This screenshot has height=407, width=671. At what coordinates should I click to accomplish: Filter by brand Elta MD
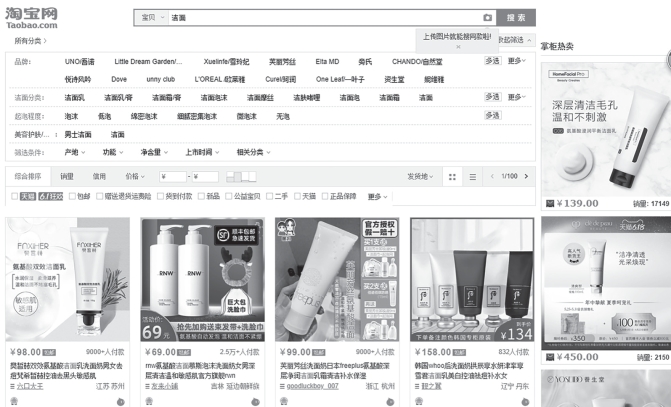click(x=327, y=62)
